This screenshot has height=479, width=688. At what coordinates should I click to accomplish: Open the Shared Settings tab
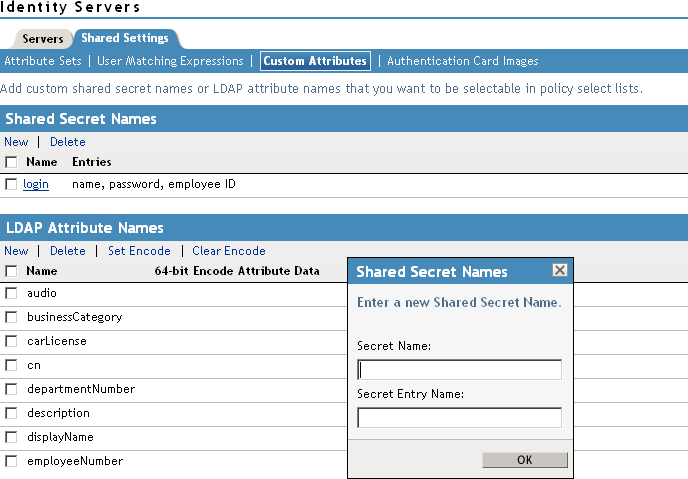tap(124, 38)
